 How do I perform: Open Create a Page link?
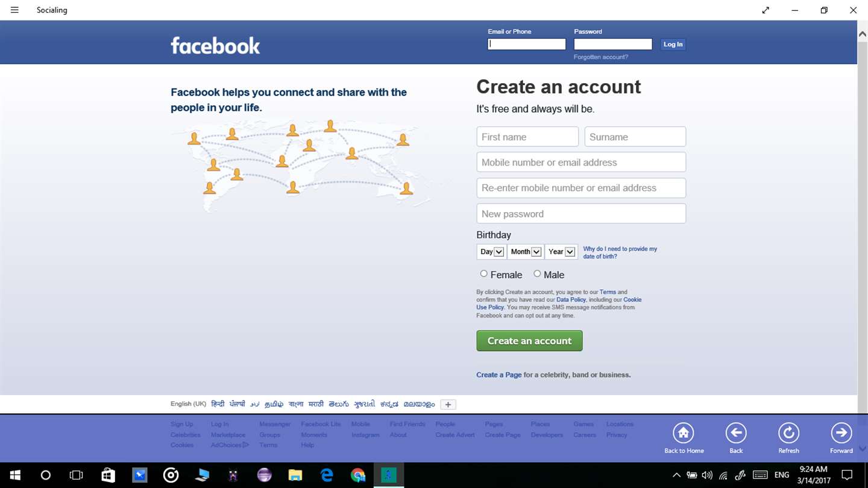click(499, 375)
